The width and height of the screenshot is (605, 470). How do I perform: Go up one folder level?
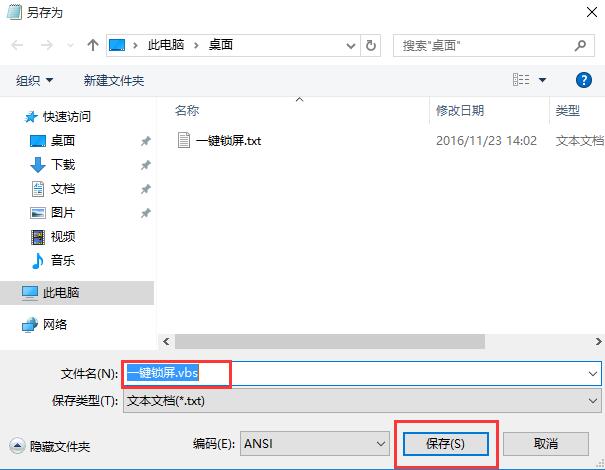click(93, 45)
